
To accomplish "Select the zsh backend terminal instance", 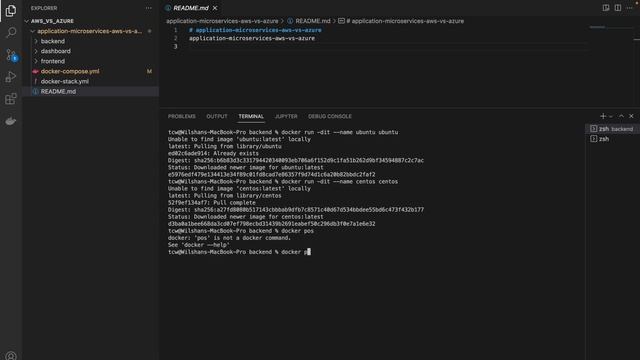I will 612,129.
